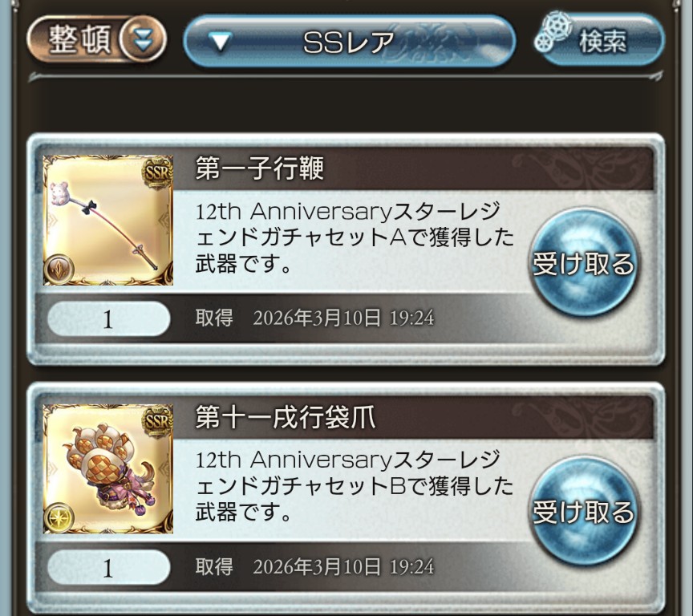The height and width of the screenshot is (616, 693).
Task: Click the 取得 date line of the claw item
Action: (x=314, y=566)
